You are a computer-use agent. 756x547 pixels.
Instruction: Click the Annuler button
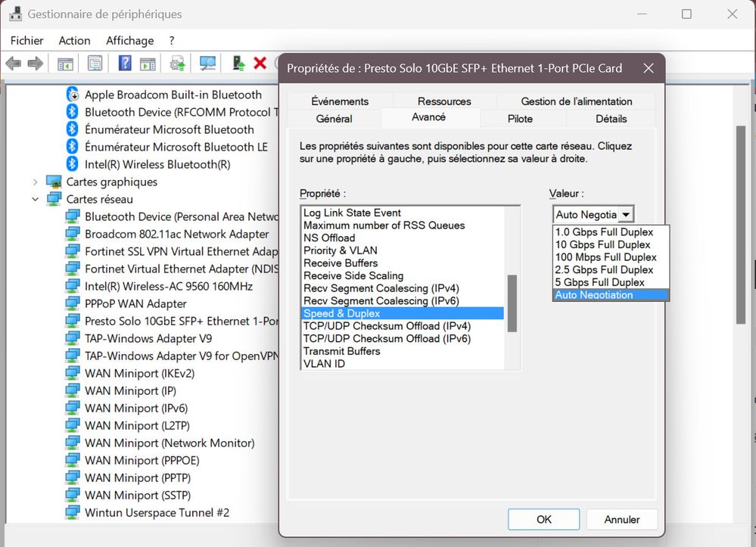pyautogui.click(x=621, y=520)
